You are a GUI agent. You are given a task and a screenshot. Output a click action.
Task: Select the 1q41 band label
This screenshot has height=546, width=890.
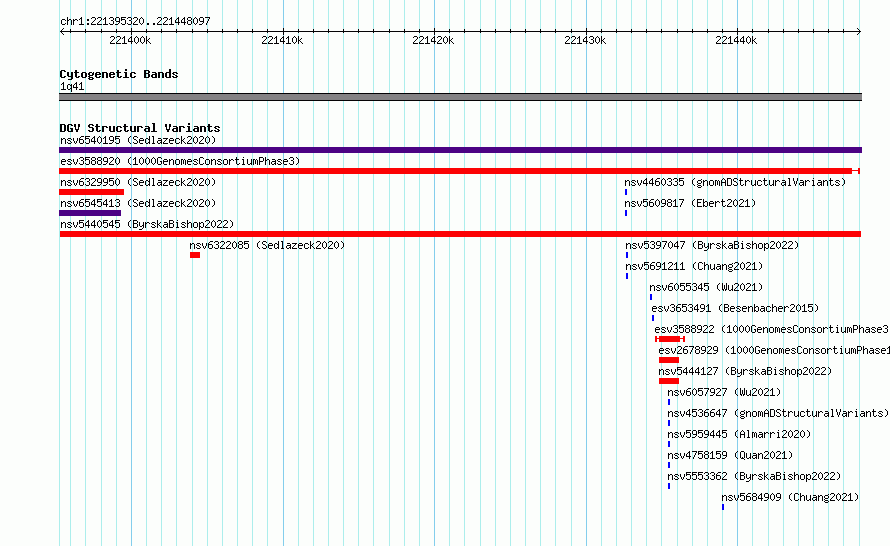(x=72, y=87)
